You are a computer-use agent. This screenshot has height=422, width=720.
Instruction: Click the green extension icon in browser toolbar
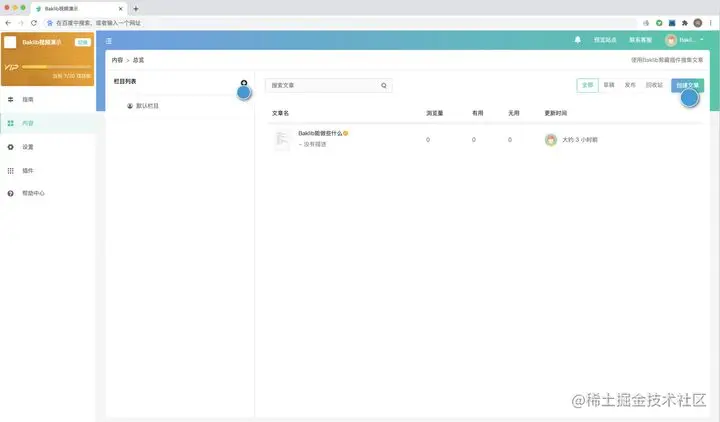(x=659, y=23)
